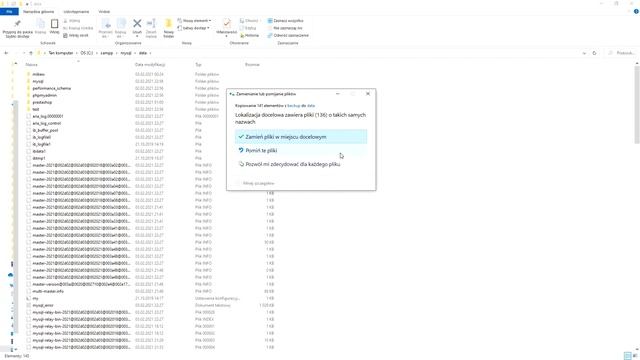Open the Nowy element dropdown
Screen dimensions: 640x360
point(195,21)
